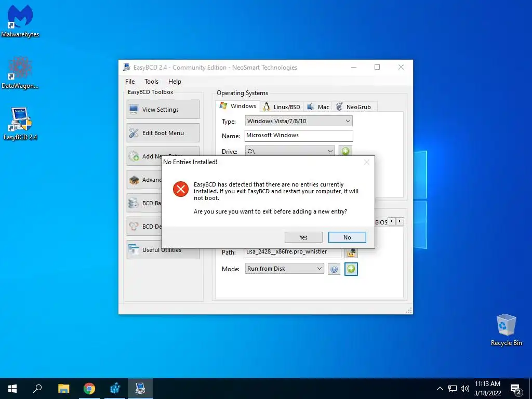Close the No Entries Installed dialog
The image size is (532, 399).
click(366, 162)
